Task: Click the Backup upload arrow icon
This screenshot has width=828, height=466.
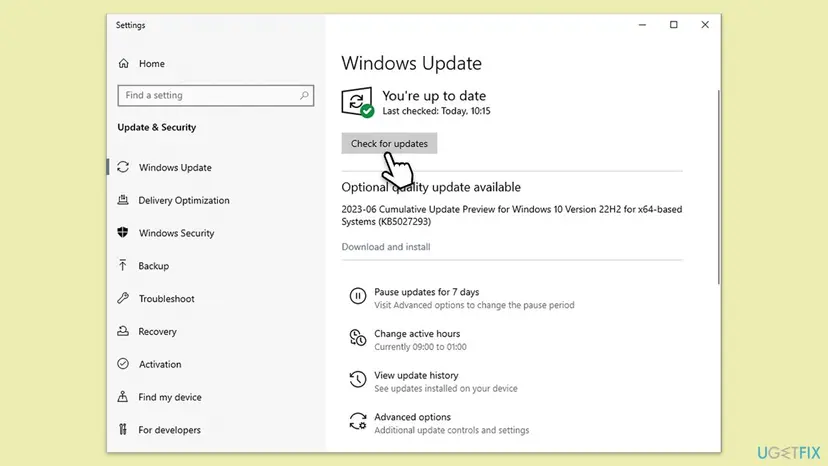Action: 123,265
